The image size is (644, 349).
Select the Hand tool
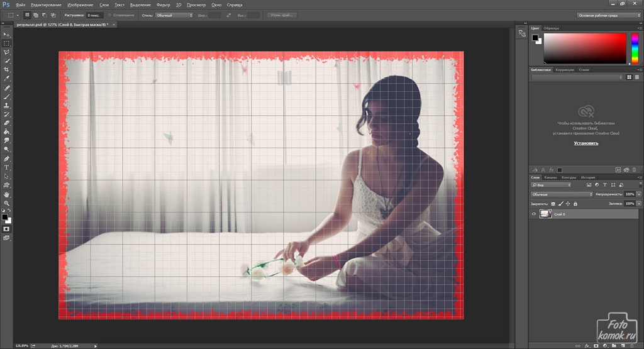click(x=7, y=194)
